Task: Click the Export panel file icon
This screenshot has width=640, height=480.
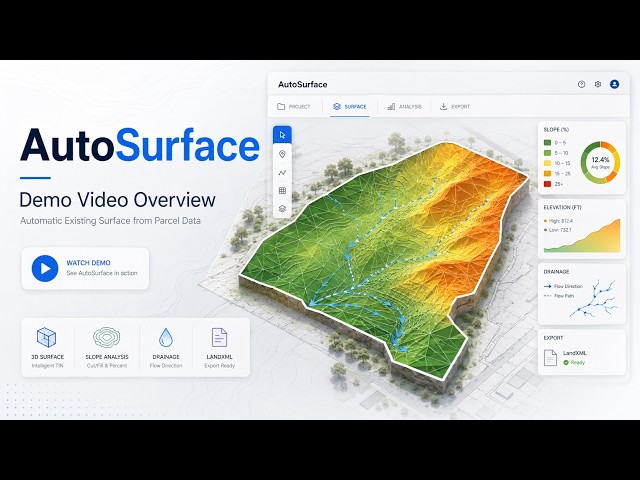Action: tap(550, 358)
